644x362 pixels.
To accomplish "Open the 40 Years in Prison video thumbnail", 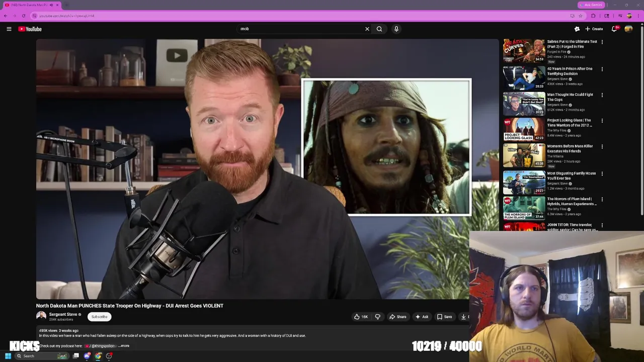I will 524,77.
